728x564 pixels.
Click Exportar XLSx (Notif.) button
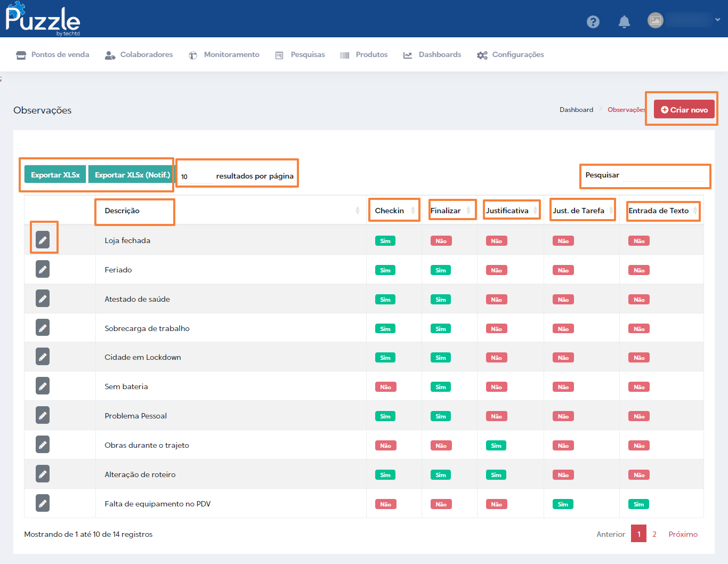[132, 175]
